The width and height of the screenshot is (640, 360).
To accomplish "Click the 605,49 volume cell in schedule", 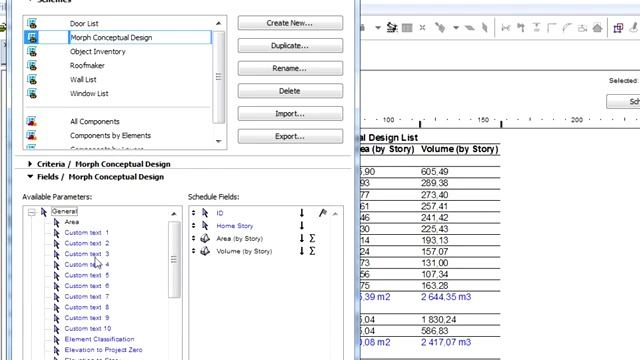I will [x=435, y=172].
